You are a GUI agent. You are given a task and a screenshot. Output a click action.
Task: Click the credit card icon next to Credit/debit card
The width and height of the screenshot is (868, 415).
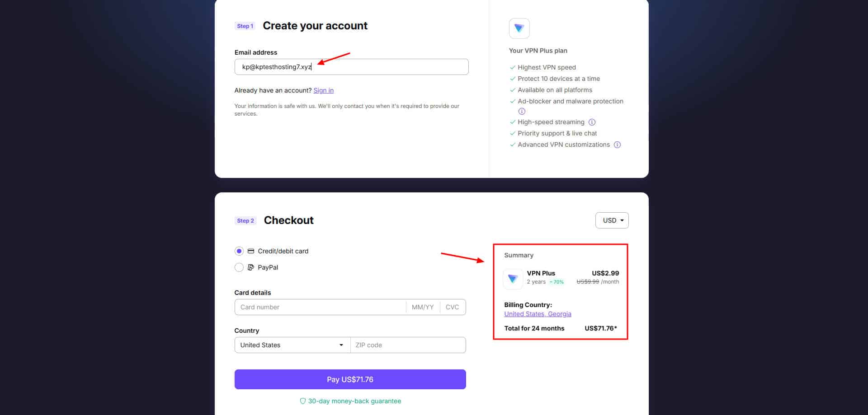251,251
